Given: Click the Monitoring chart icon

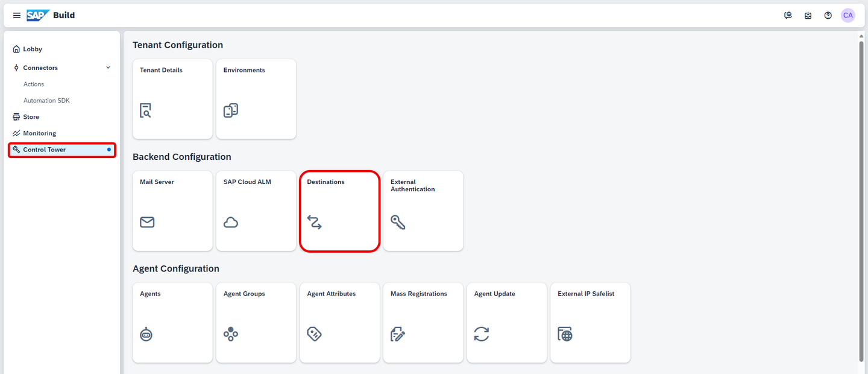Looking at the screenshot, I should (x=16, y=133).
